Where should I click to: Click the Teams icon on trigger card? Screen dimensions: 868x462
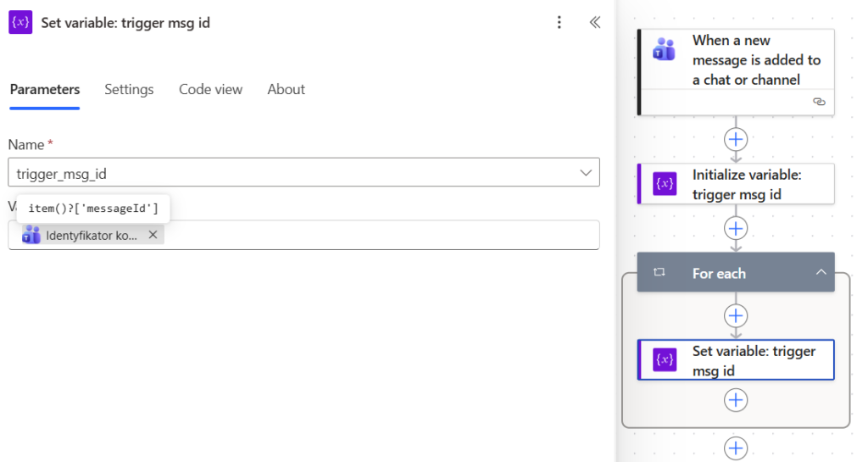click(665, 49)
